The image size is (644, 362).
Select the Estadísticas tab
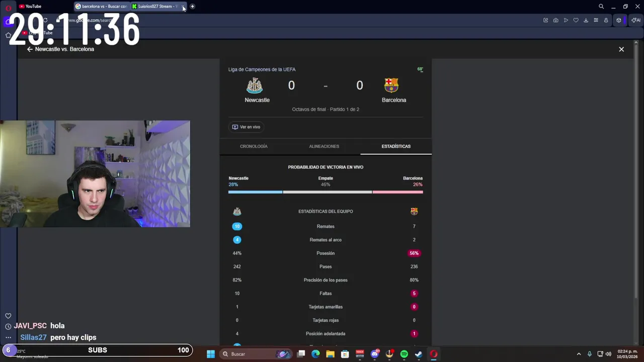pos(396,146)
